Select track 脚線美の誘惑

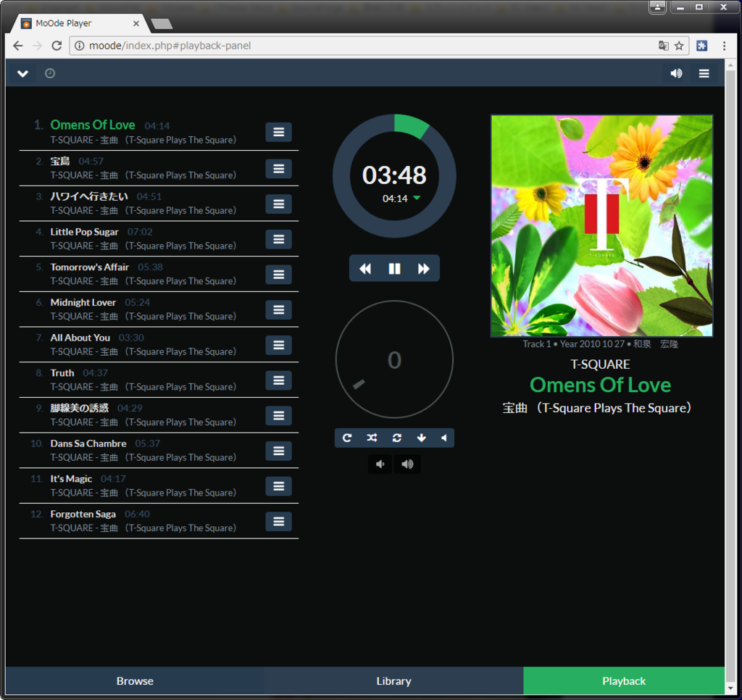[79, 408]
